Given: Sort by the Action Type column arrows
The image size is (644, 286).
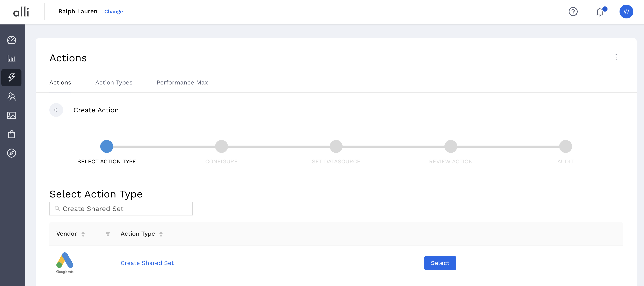Looking at the screenshot, I should pos(161,234).
